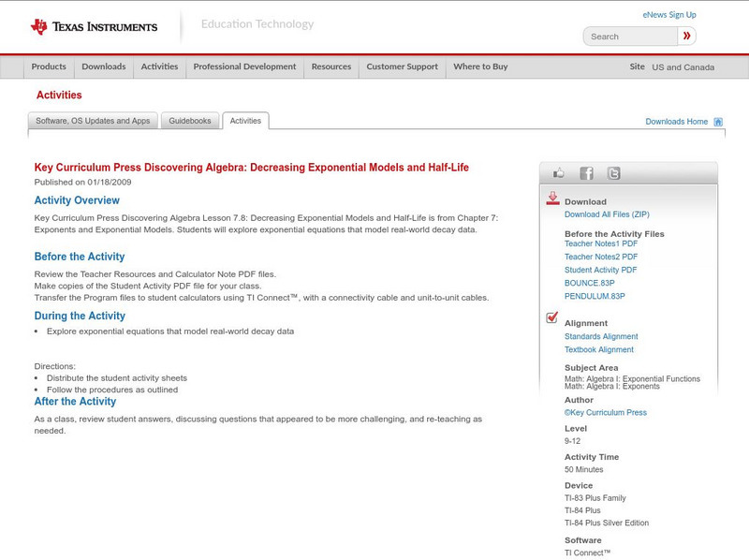Open the eNews Sign Up link
The image size is (749, 560).
click(x=669, y=15)
